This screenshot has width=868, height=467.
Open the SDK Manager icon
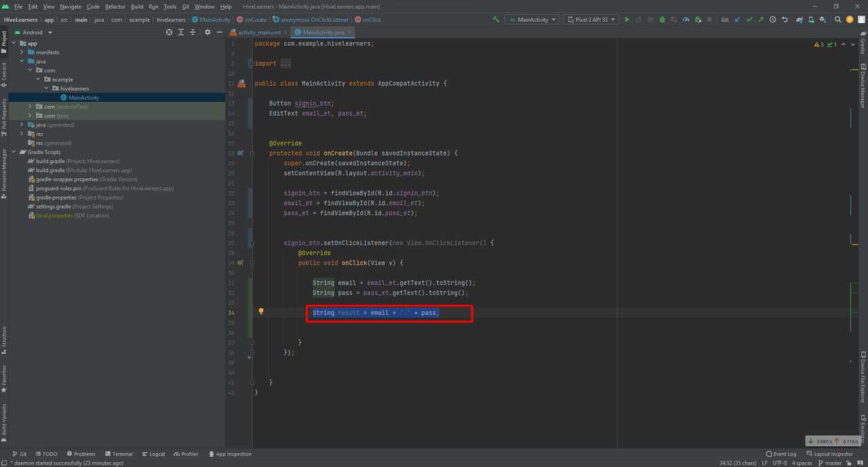tap(823, 20)
